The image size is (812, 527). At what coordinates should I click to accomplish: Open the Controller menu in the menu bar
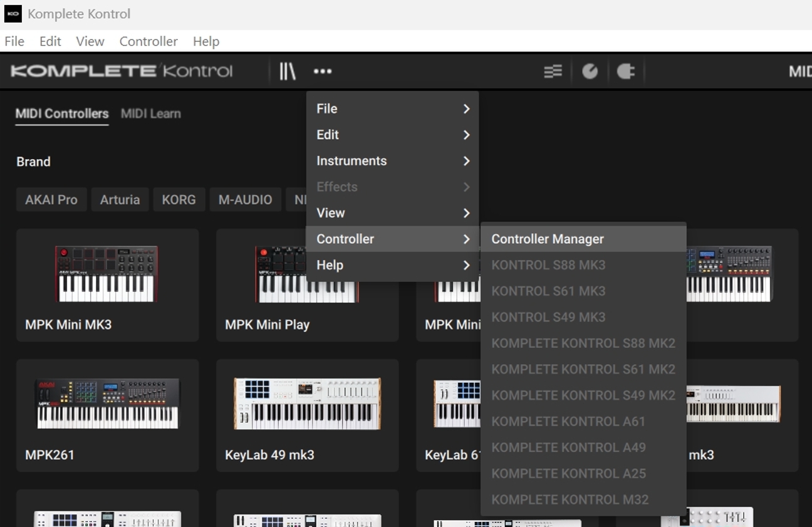click(148, 41)
